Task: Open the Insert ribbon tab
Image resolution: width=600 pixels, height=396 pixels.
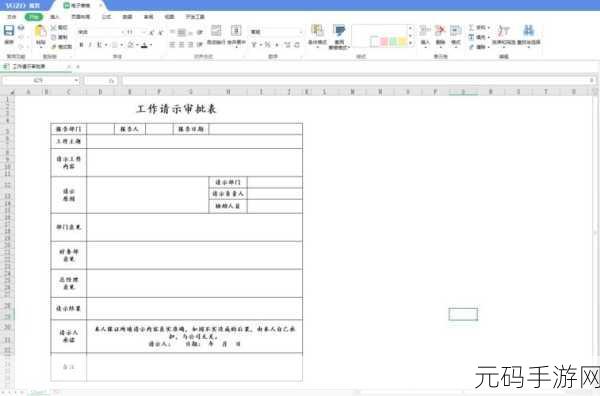Action: (55, 17)
